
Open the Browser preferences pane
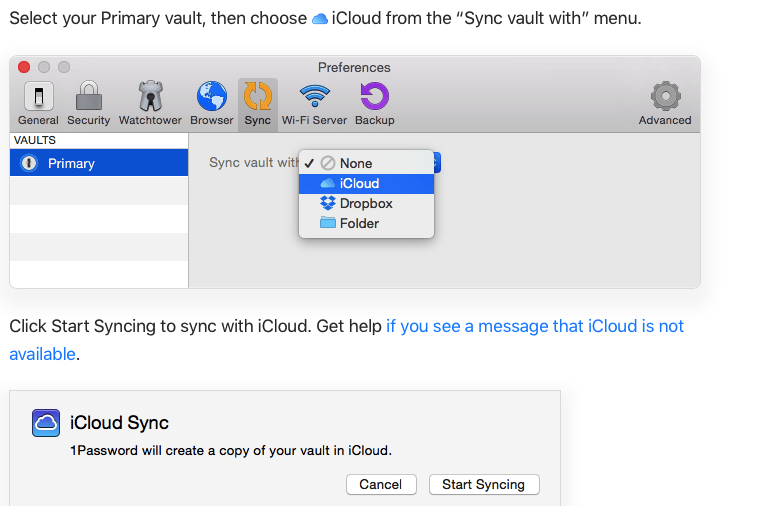tap(212, 103)
